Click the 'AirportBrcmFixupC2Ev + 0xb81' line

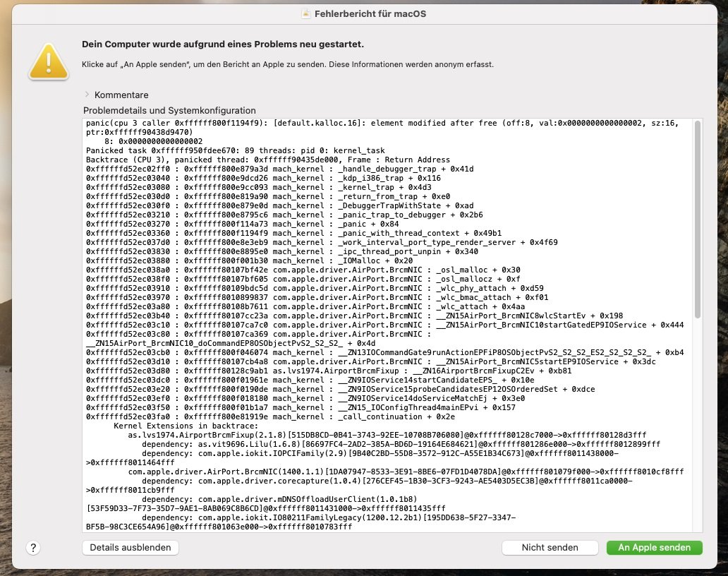tap(329, 371)
